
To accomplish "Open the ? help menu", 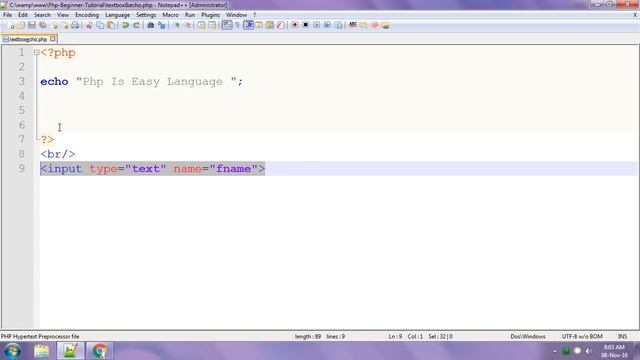I will [x=255, y=15].
